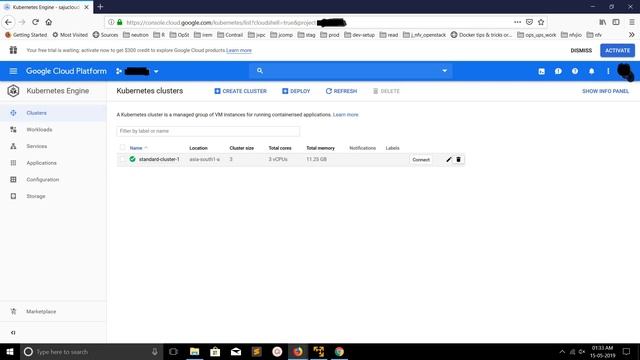Collapse the left navigation panel
Viewport: 640px width, 360px height.
13,333
